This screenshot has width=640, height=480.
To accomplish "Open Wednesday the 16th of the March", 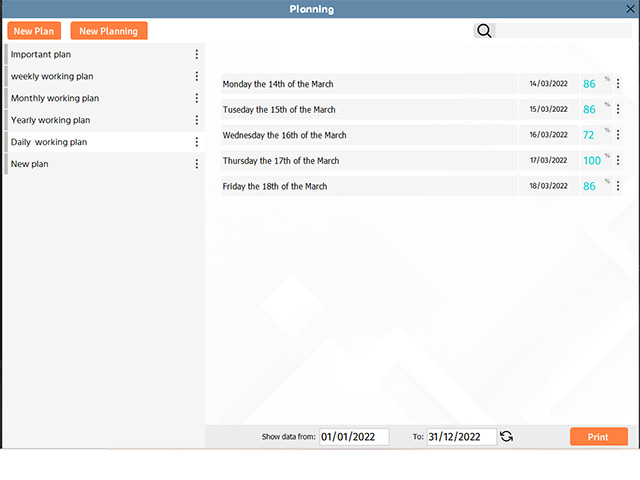I will point(369,135).
